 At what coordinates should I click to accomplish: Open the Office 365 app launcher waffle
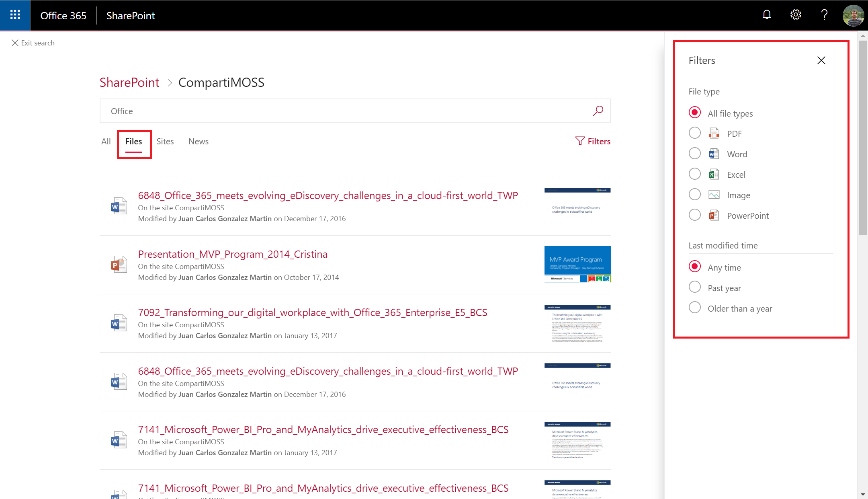point(15,15)
